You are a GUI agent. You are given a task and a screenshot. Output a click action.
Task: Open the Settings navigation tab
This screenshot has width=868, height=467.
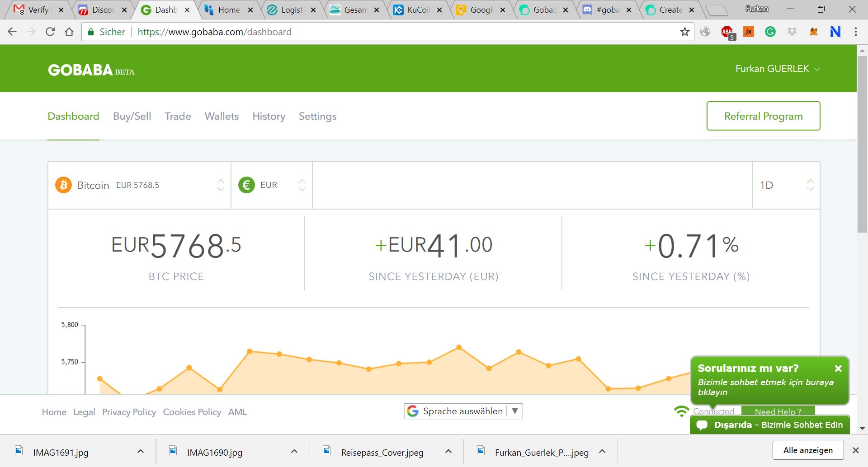[317, 117]
